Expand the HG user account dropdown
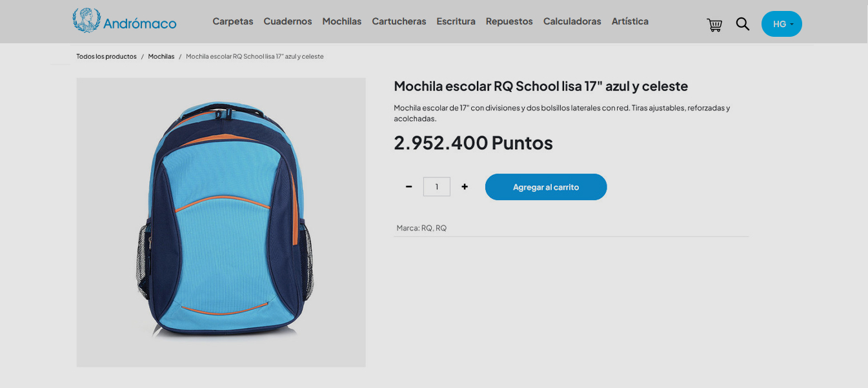The image size is (868, 388). [782, 24]
